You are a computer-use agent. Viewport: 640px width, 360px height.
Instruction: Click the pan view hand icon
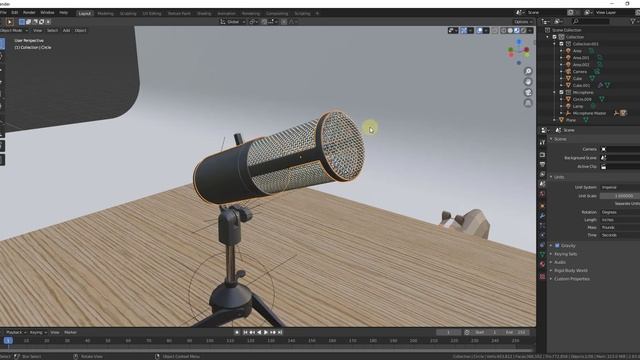[528, 82]
